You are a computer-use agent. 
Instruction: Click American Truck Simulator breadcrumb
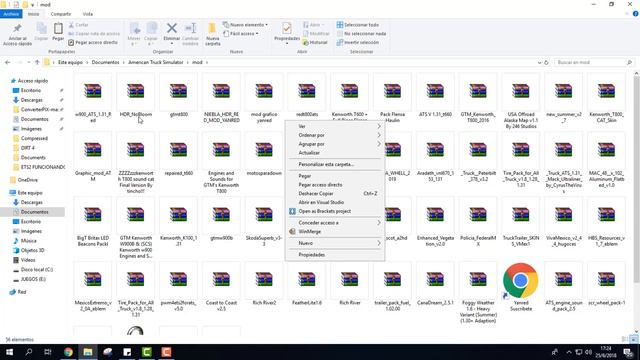click(x=156, y=62)
